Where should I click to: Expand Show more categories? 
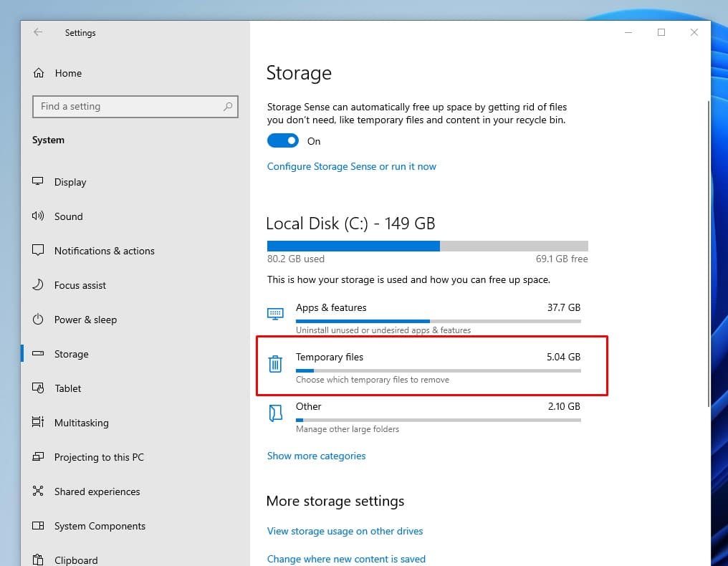tap(316, 456)
